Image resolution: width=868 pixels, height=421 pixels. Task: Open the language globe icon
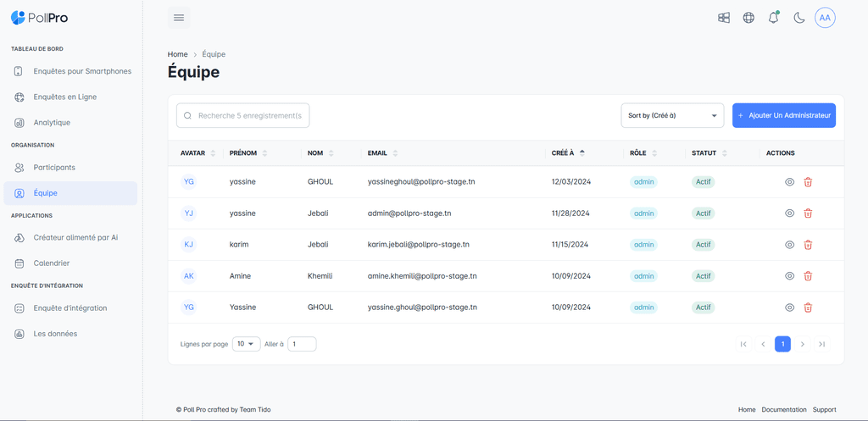pos(748,18)
